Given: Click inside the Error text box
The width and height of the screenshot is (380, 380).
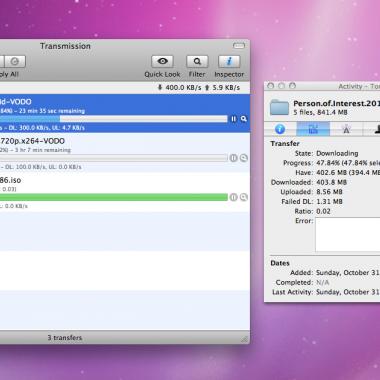Looking at the screenshot, I should (x=348, y=235).
